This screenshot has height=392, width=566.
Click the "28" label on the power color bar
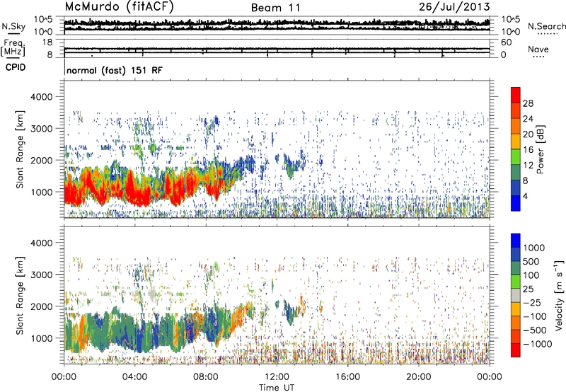click(528, 103)
